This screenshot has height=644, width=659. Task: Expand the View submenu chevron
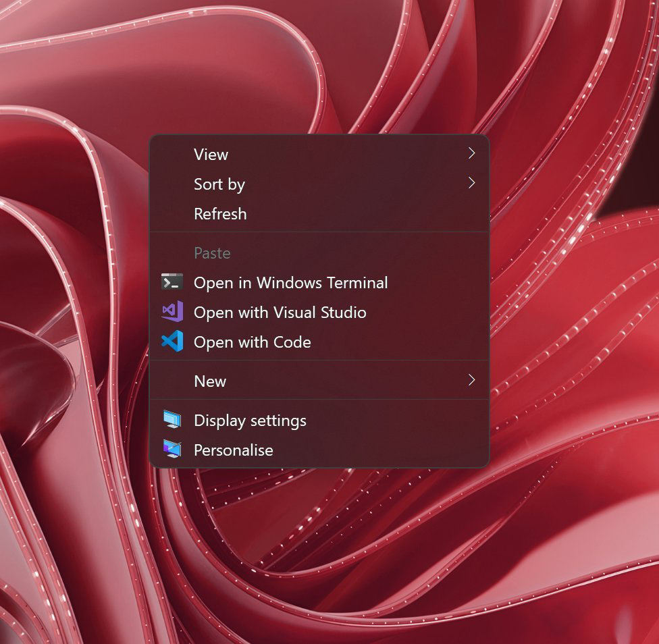[471, 154]
